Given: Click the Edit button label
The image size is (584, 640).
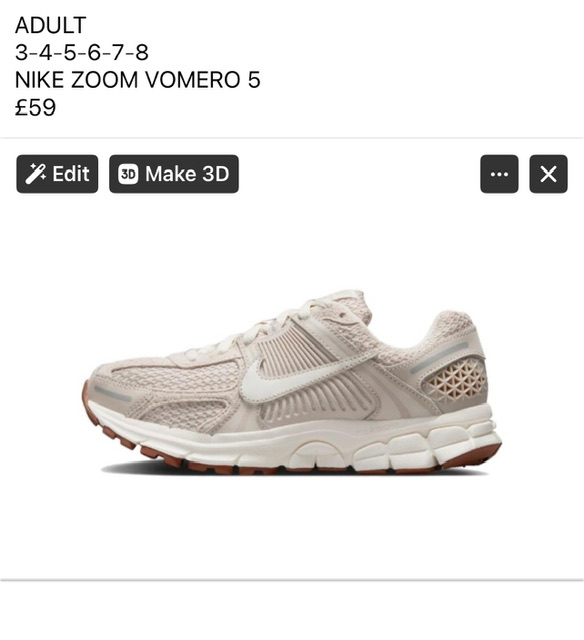Looking at the screenshot, I should click(x=71, y=174).
